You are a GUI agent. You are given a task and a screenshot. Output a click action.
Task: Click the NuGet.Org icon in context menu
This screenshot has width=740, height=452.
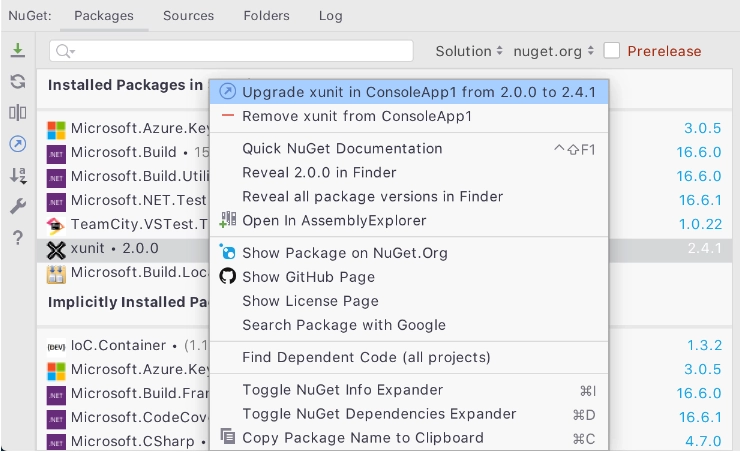click(x=227, y=251)
